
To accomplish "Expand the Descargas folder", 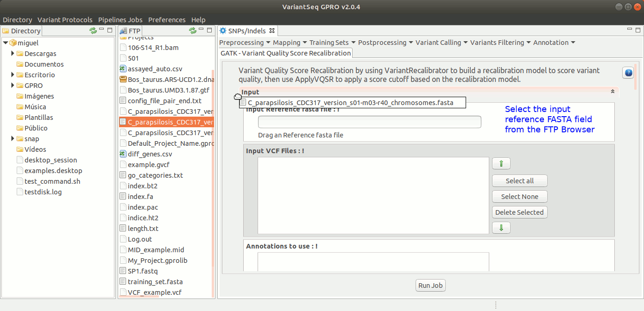I will (x=13, y=54).
